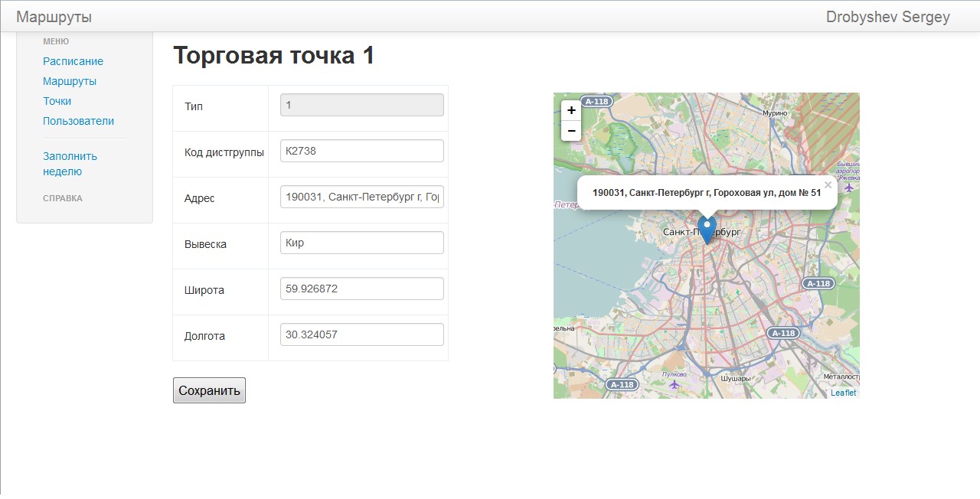Image resolution: width=980 pixels, height=499 pixels.
Task: Click the Pulkovo airport icon on map
Action: point(674,383)
